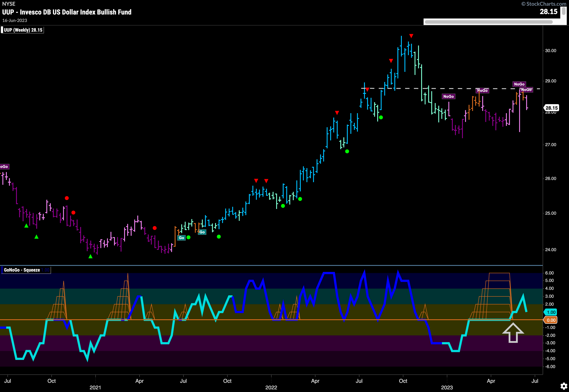Click the 16-Jun-2023 date text
569x392 pixels.
click(x=15, y=20)
